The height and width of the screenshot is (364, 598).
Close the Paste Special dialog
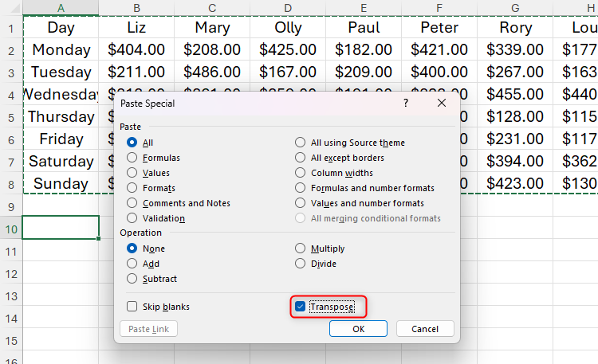point(442,104)
